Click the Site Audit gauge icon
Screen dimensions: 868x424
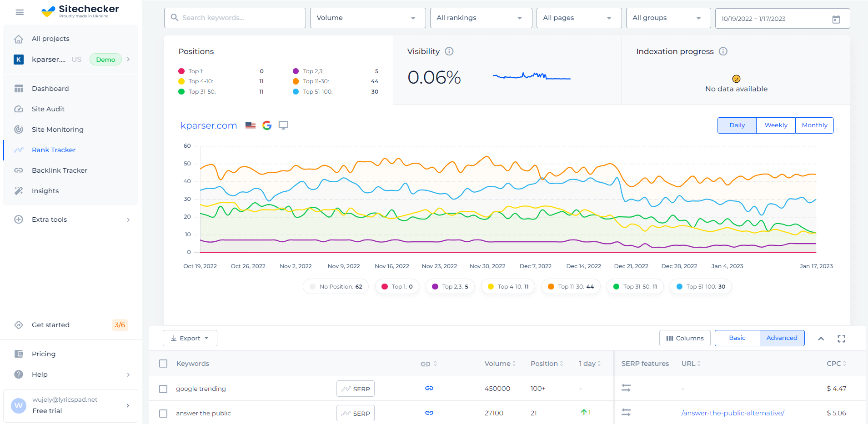tap(19, 109)
